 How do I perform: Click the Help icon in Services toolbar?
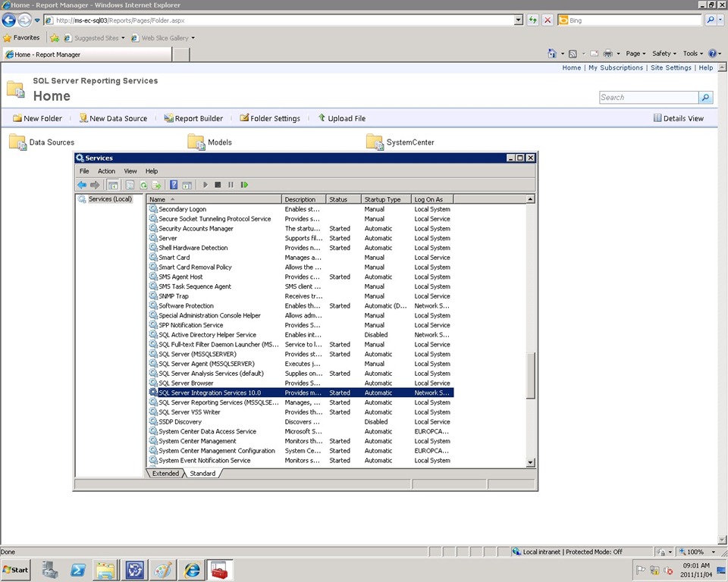click(x=174, y=185)
